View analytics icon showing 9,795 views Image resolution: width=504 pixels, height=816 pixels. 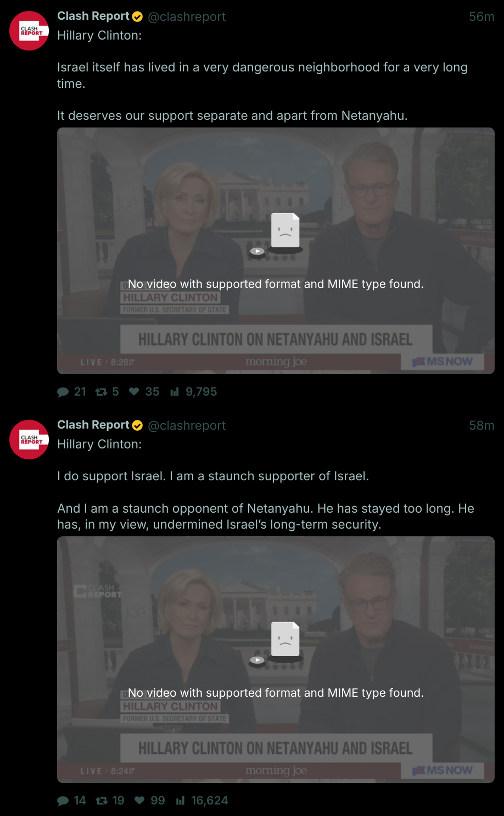[x=175, y=392]
